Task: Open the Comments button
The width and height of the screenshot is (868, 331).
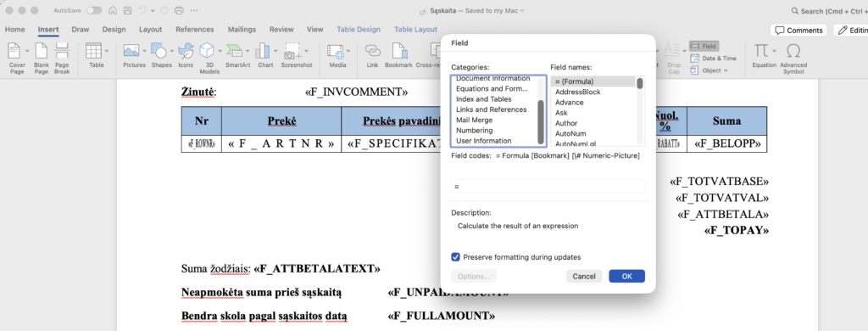Action: coord(798,30)
